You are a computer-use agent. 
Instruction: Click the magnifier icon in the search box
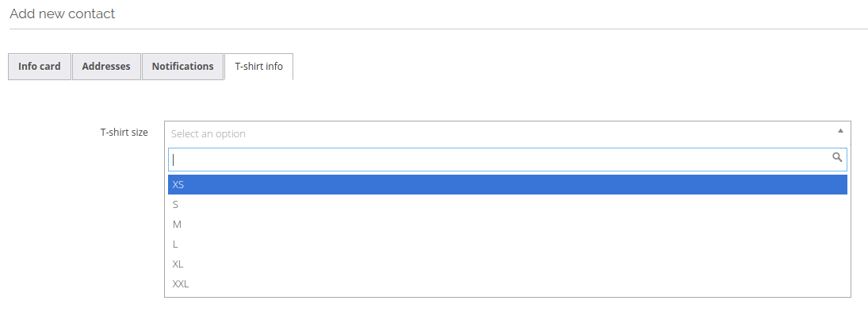[x=837, y=157]
